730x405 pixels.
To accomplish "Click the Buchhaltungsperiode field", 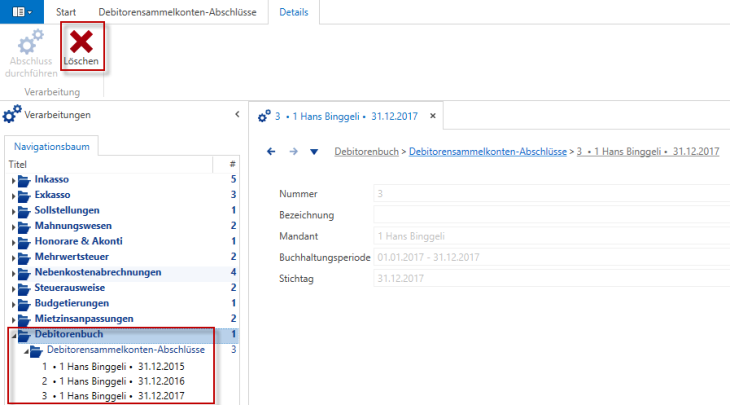I will 552,257.
